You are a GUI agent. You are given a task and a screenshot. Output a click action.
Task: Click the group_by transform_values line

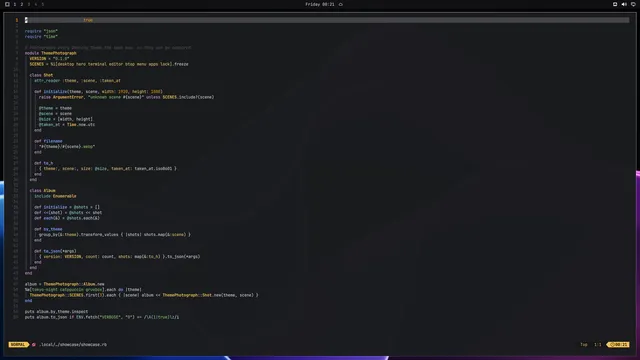click(x=115, y=235)
